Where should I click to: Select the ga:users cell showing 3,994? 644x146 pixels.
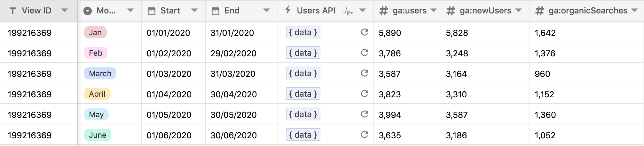click(x=407, y=115)
